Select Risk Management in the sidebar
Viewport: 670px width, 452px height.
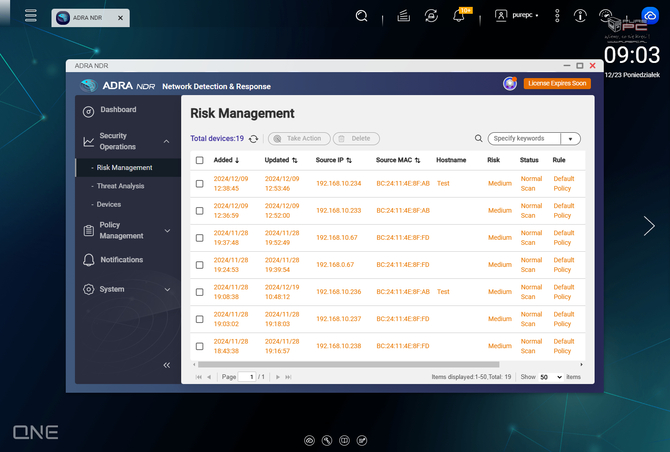(128, 167)
